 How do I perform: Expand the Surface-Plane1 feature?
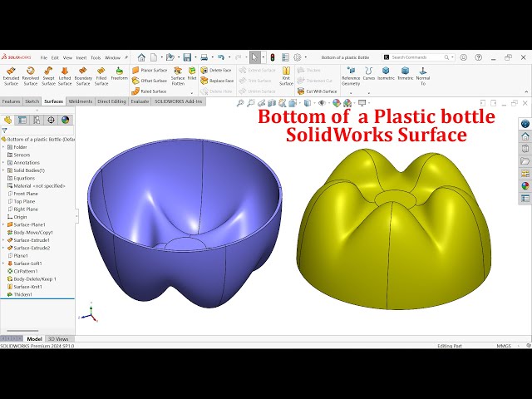click(3, 224)
